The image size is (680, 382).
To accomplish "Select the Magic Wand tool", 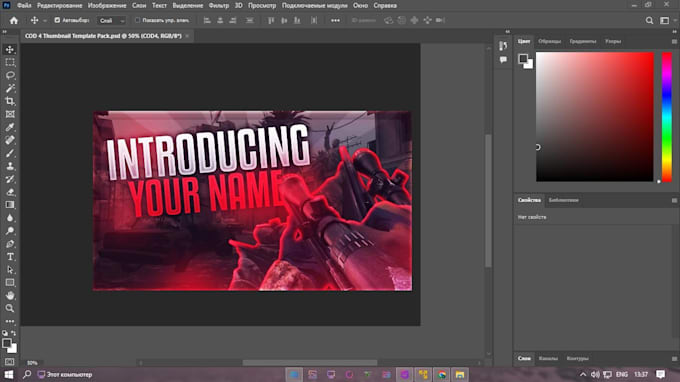I will pos(10,88).
